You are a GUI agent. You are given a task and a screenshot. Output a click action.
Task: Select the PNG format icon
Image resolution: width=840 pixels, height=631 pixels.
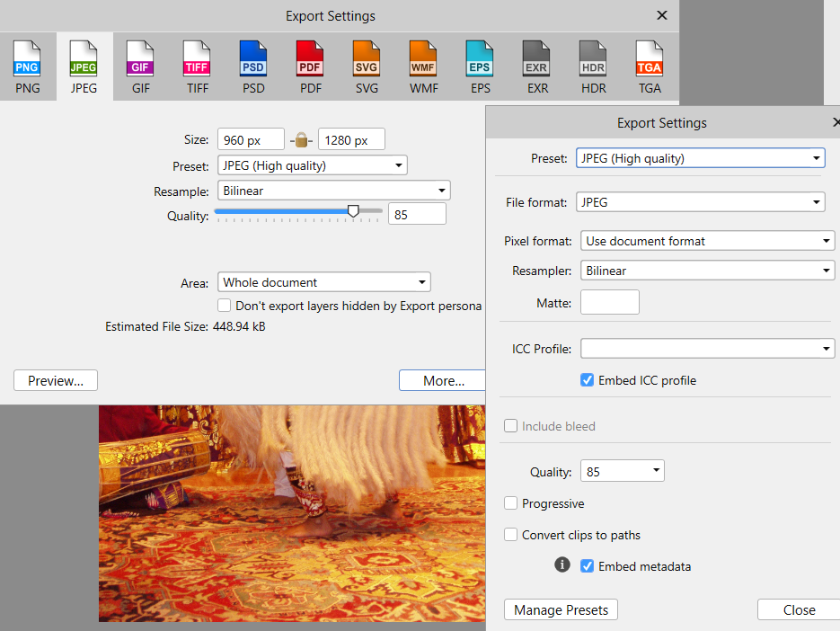(27, 63)
